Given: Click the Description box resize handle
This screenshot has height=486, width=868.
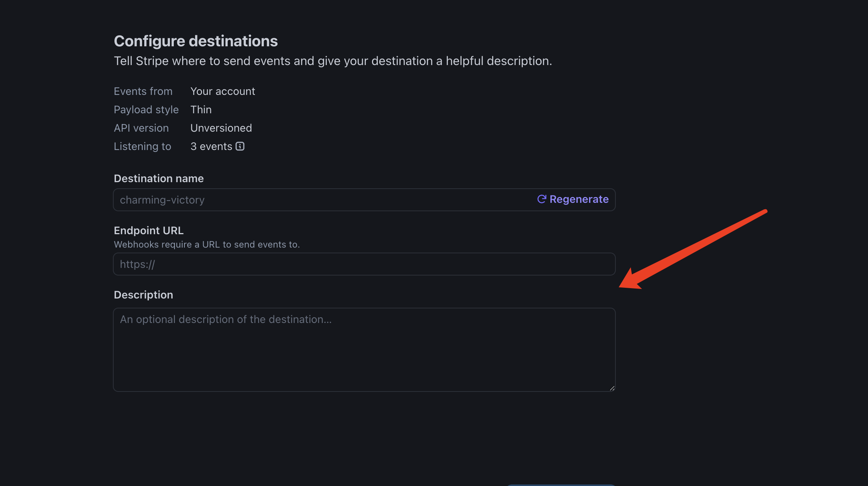Looking at the screenshot, I should (612, 388).
